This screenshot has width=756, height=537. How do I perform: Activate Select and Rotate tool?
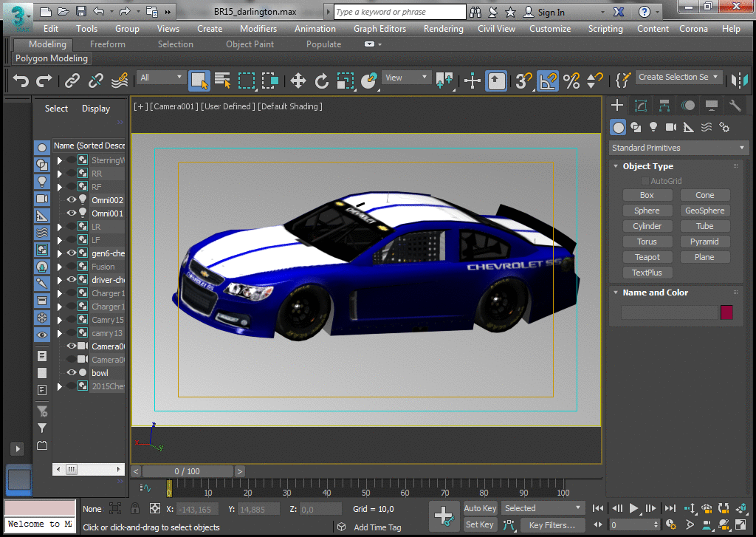click(322, 80)
